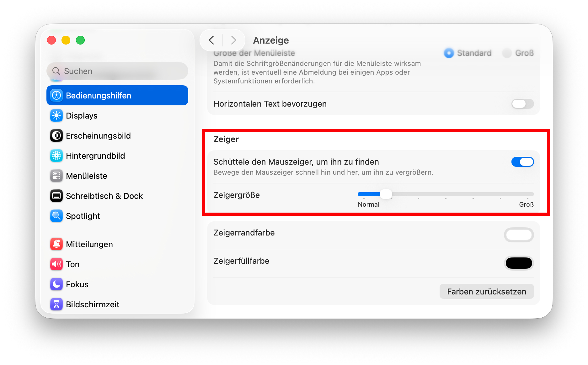Click the Ton label in sidebar
This screenshot has height=365, width=588.
73,264
